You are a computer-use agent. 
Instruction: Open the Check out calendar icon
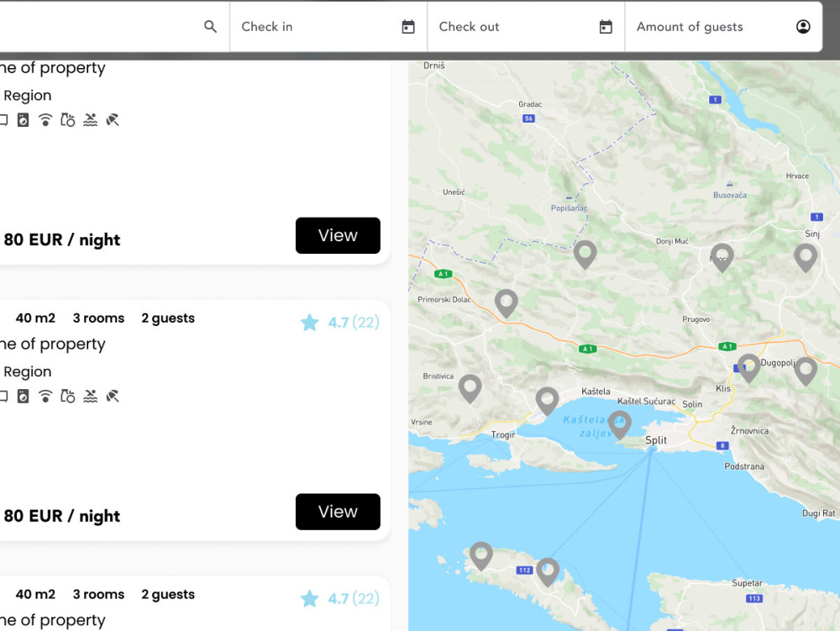click(x=606, y=27)
